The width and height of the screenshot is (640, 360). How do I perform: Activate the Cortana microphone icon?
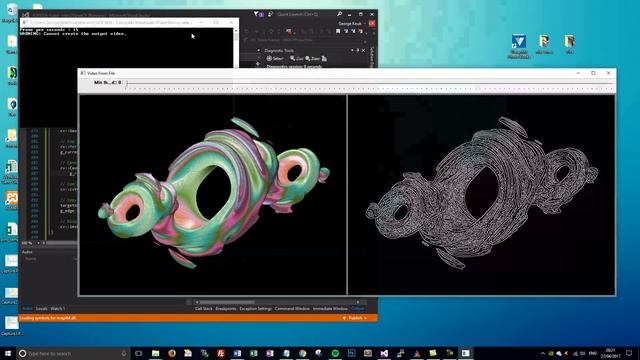click(124, 353)
